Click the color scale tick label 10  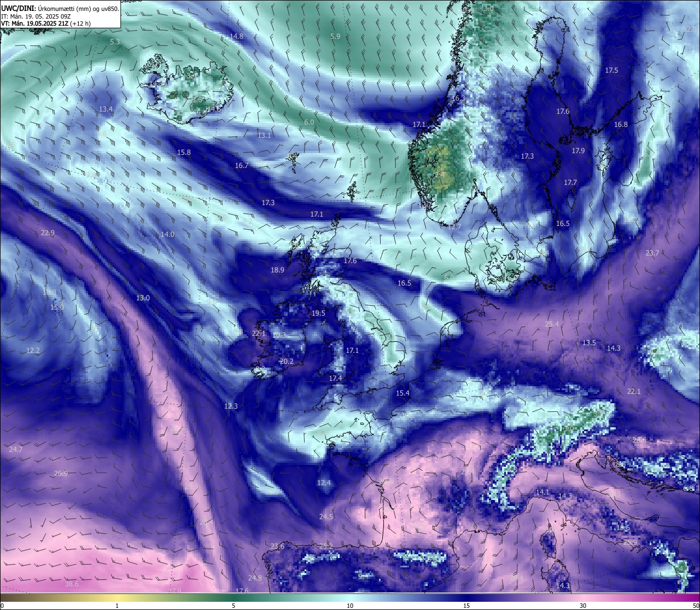tap(350, 605)
